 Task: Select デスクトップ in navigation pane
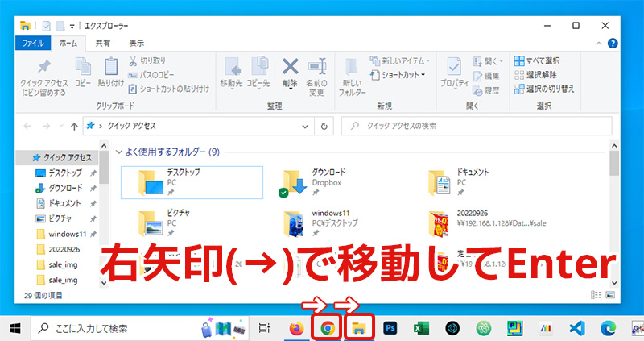coord(65,173)
